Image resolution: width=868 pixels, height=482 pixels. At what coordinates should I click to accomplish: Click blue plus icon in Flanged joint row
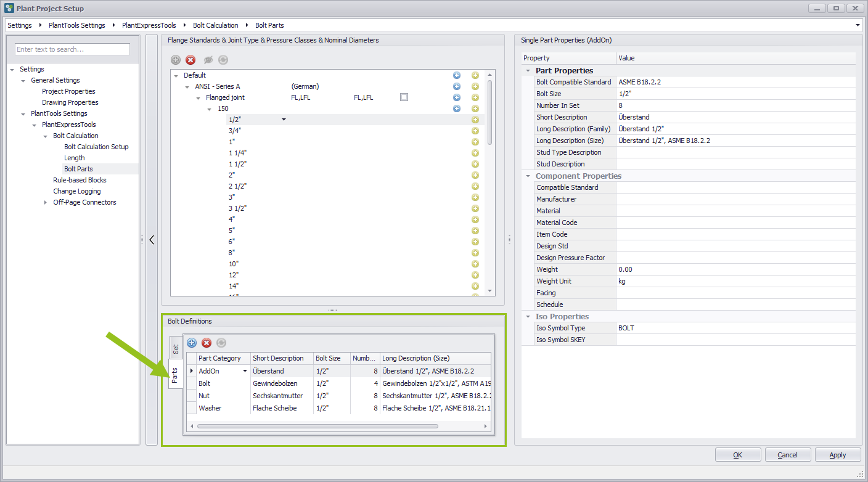(x=457, y=97)
